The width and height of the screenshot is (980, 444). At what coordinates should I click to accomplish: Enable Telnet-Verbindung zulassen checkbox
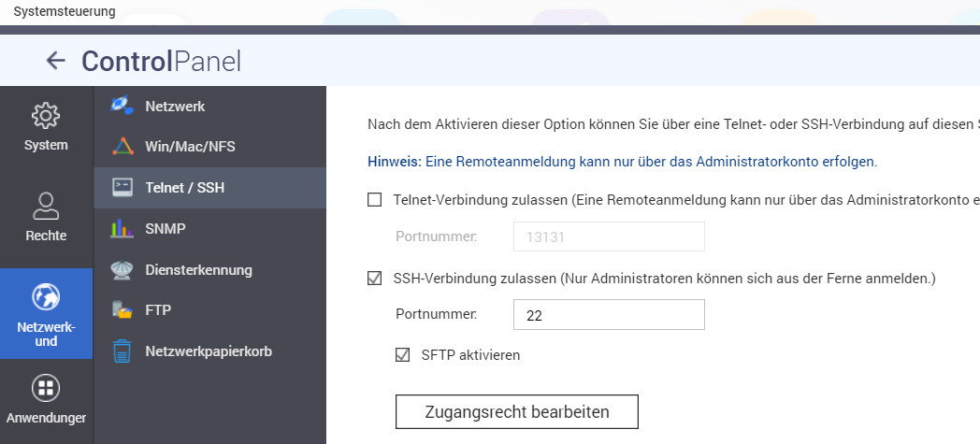pyautogui.click(x=375, y=199)
